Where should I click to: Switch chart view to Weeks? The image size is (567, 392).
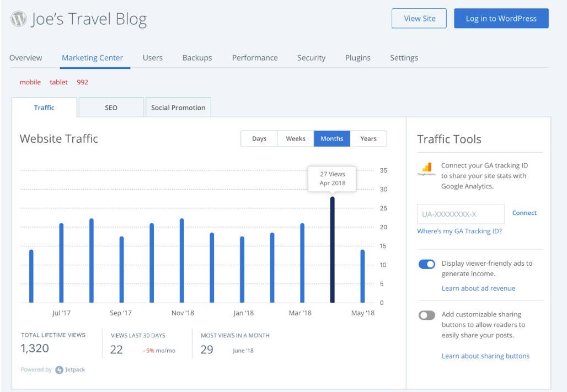296,138
